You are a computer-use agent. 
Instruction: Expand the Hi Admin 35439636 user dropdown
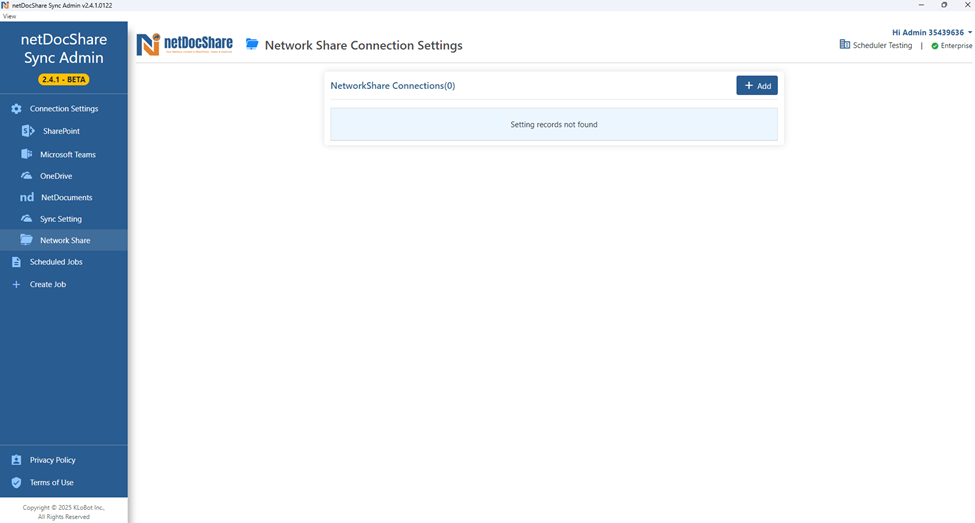(931, 32)
